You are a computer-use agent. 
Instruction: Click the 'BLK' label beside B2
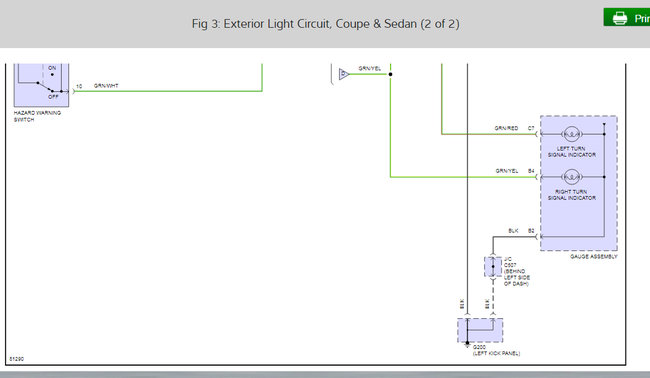pyautogui.click(x=513, y=231)
